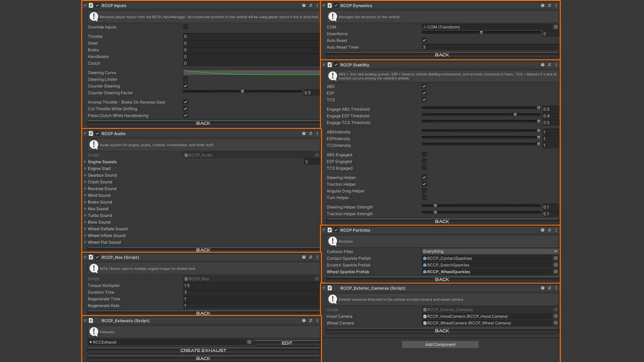Click BACK button in RCCP Audio
This screenshot has width=644, height=362.
203,250
